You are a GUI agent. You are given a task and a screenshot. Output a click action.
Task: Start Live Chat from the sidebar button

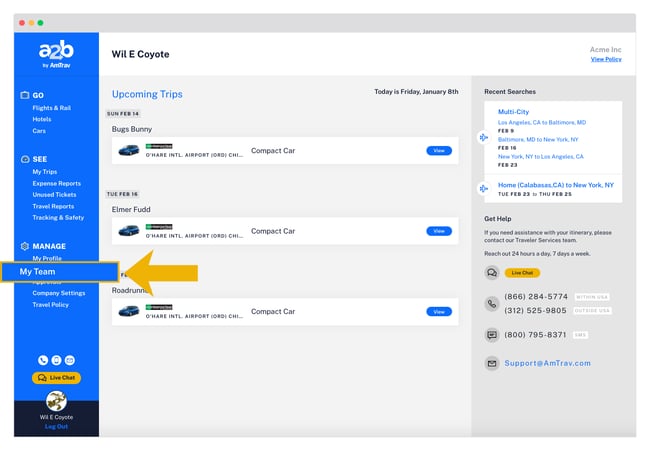(56, 378)
